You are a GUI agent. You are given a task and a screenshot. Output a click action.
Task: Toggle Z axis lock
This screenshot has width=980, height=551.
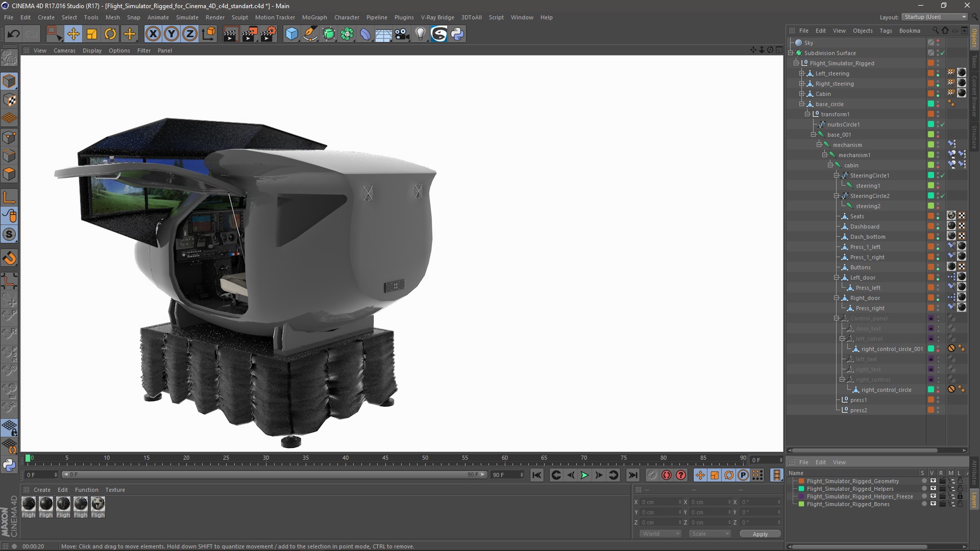(190, 34)
